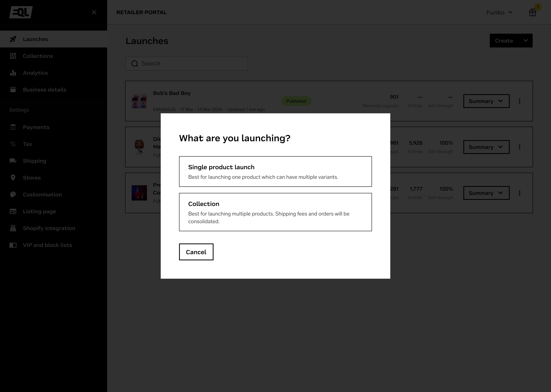Click the Shopify integration register icon
The image size is (551, 392).
point(13,228)
